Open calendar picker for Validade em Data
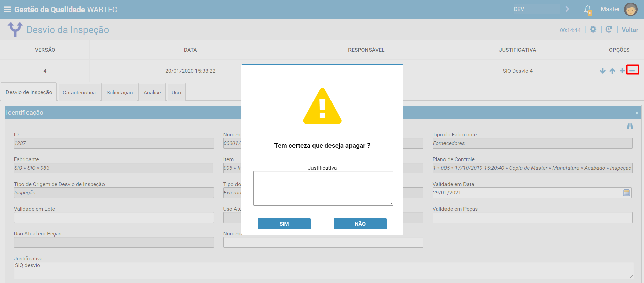Image resolution: width=644 pixels, height=283 pixels. click(627, 193)
